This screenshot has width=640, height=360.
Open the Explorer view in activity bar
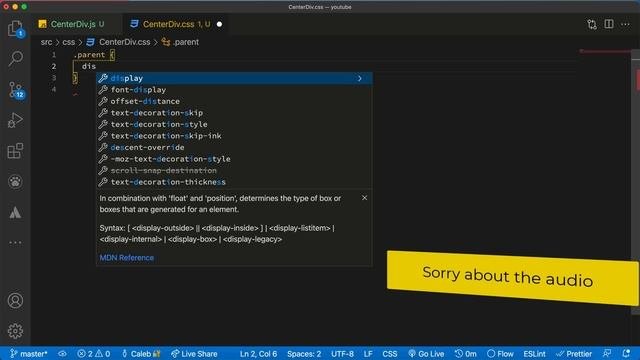(15, 29)
